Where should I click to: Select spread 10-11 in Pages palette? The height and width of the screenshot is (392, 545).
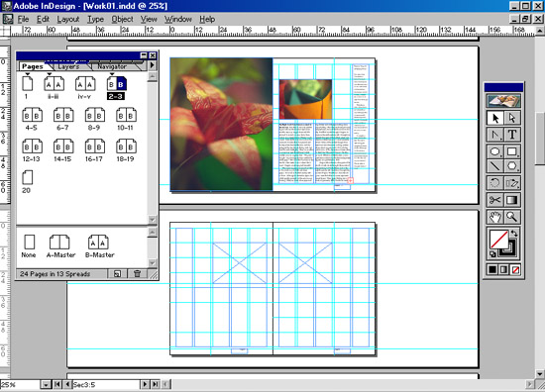(126, 119)
